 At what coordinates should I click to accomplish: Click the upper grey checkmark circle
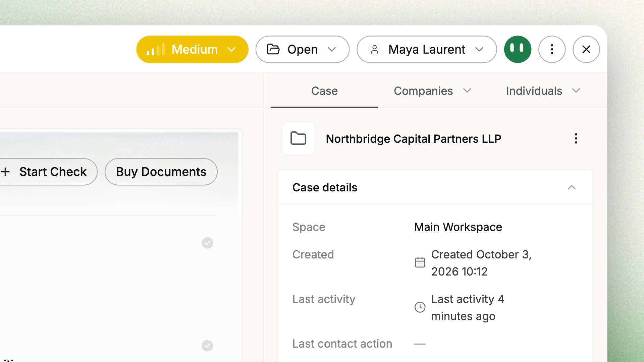[x=207, y=243]
